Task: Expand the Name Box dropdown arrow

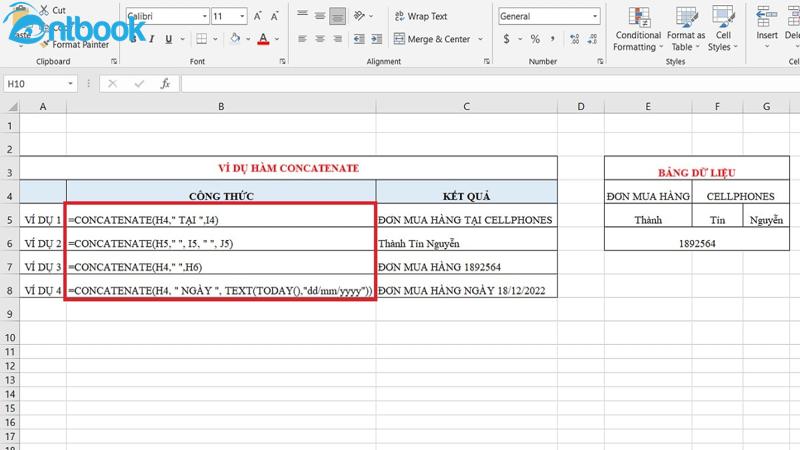Action: click(70, 84)
